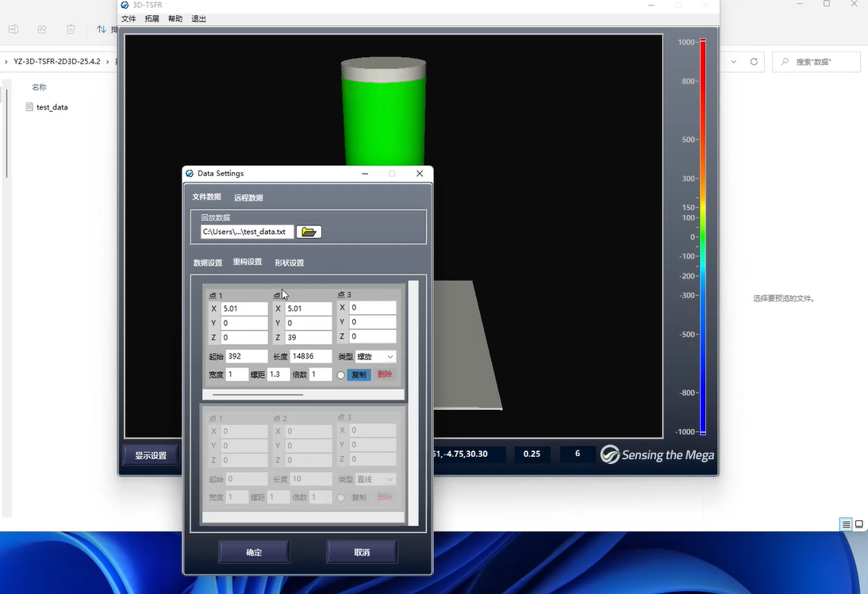Screen dimensions: 868x594
Task: Click the yellow folder browse icon
Action: tap(309, 232)
